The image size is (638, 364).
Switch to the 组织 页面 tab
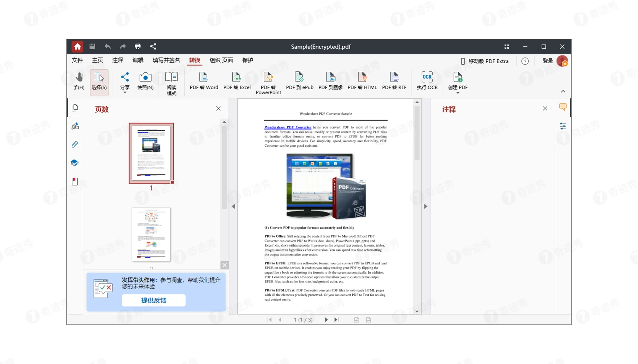[221, 60]
